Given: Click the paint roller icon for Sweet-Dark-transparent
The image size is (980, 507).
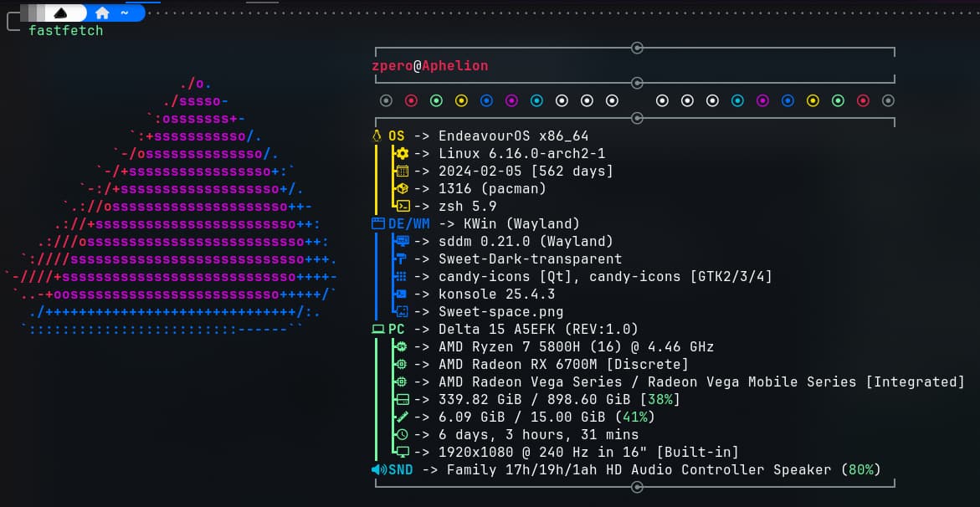Looking at the screenshot, I should [x=402, y=259].
